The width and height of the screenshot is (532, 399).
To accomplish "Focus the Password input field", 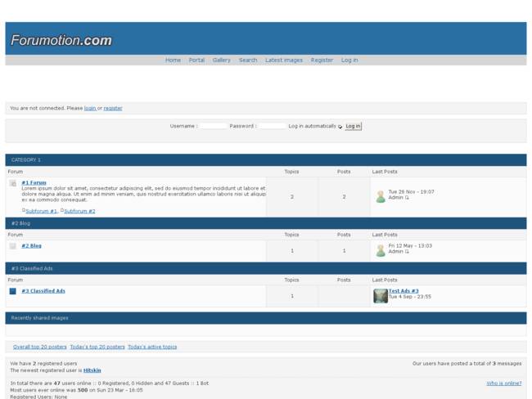I will coord(272,126).
